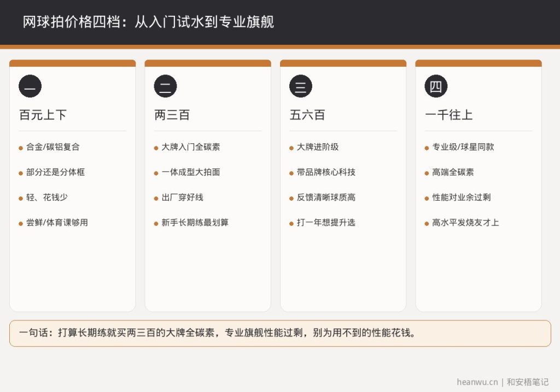Click the bullet text 部分还是分体框

(55, 172)
